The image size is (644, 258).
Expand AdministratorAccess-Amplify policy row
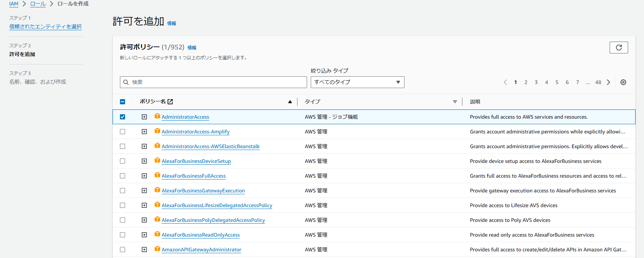144,132
